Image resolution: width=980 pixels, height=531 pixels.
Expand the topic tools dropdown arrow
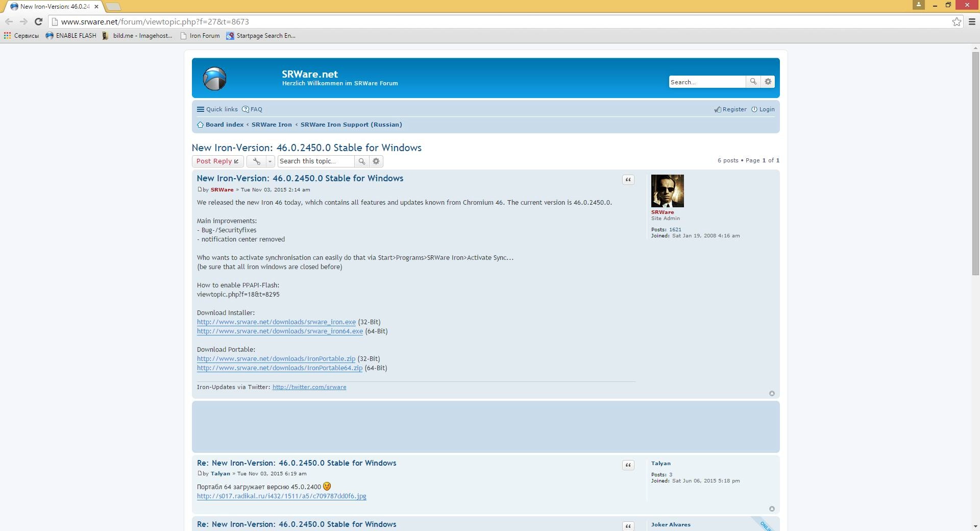271,161
